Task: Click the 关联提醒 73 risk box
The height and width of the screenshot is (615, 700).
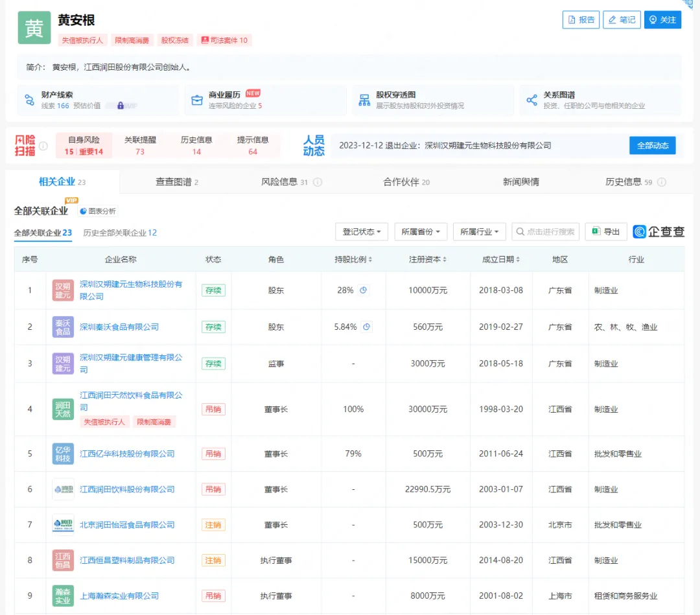Action: [x=140, y=146]
